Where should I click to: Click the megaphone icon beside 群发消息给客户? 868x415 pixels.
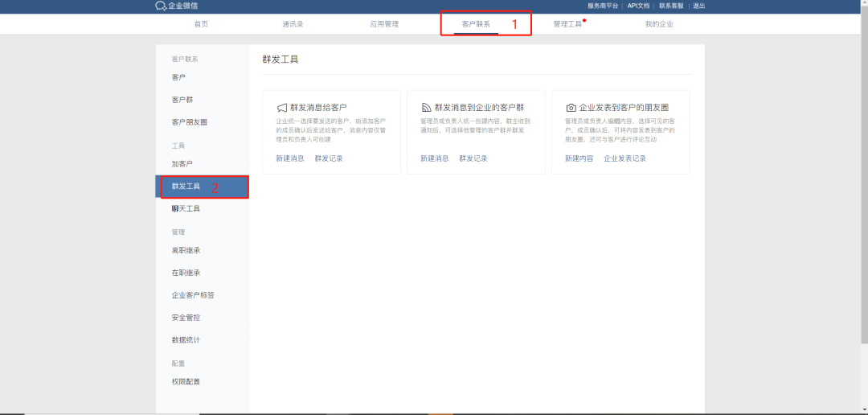281,107
